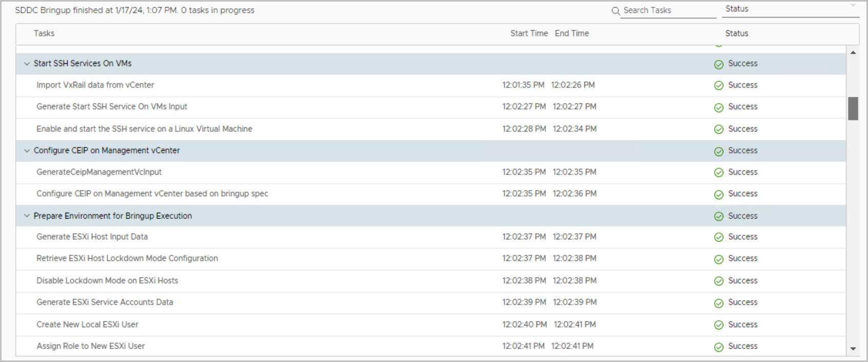
Task: Collapse Prepare Environment for Bringup Execution
Action: click(x=27, y=216)
